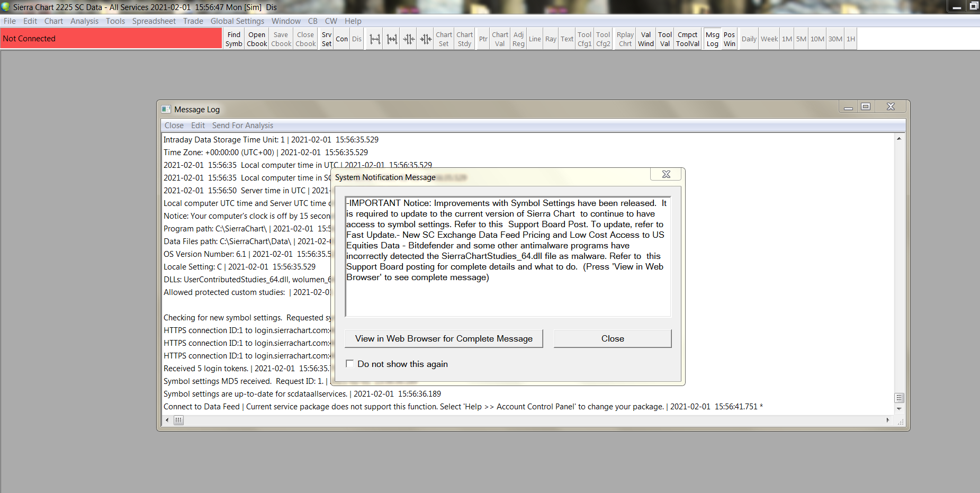The width and height of the screenshot is (980, 493).
Task: Click the Dis disconnect button
Action: coord(357,39)
